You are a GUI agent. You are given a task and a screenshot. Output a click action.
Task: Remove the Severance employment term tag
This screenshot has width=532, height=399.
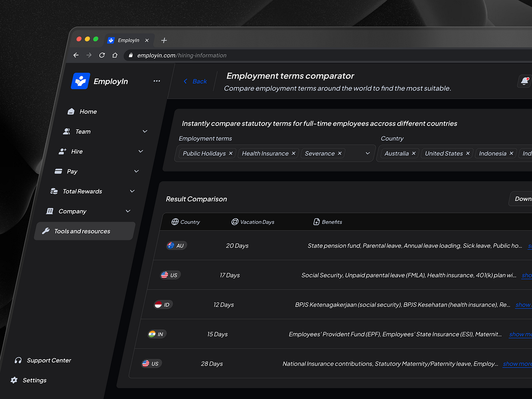tap(339, 153)
